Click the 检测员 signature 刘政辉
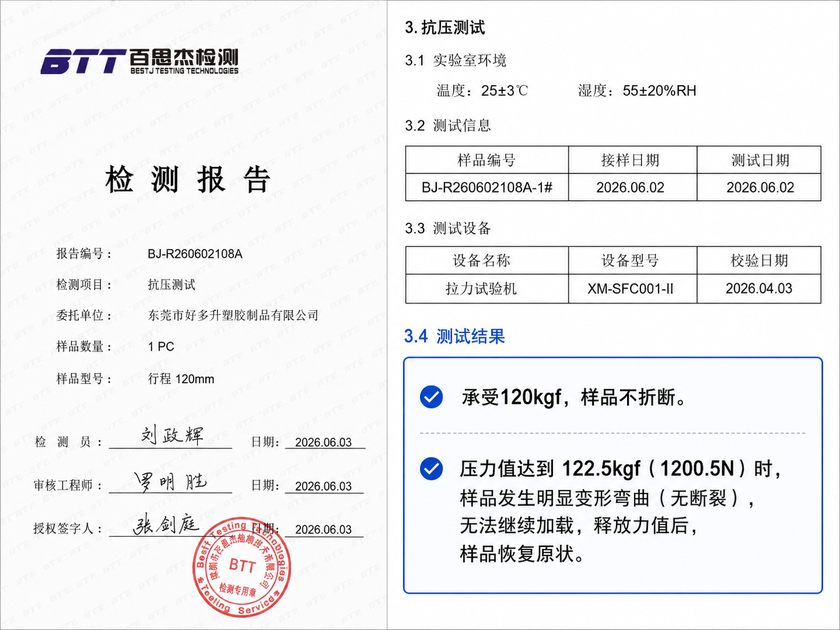The height and width of the screenshot is (630, 840). [172, 435]
